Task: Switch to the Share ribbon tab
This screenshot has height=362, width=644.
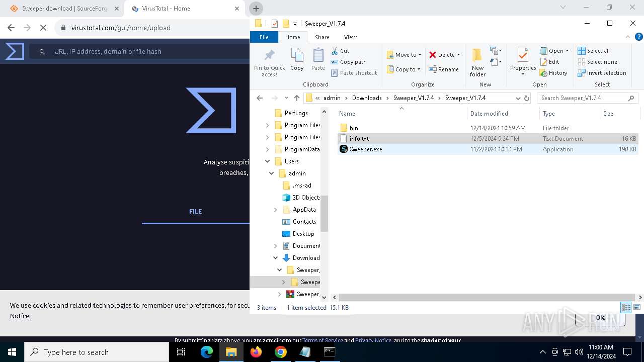Action: click(322, 37)
